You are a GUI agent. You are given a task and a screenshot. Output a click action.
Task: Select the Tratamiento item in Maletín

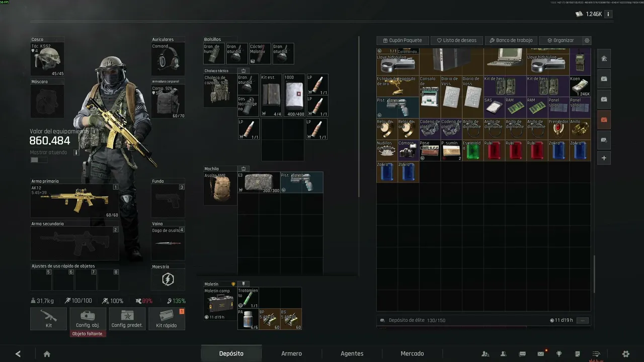(x=248, y=298)
